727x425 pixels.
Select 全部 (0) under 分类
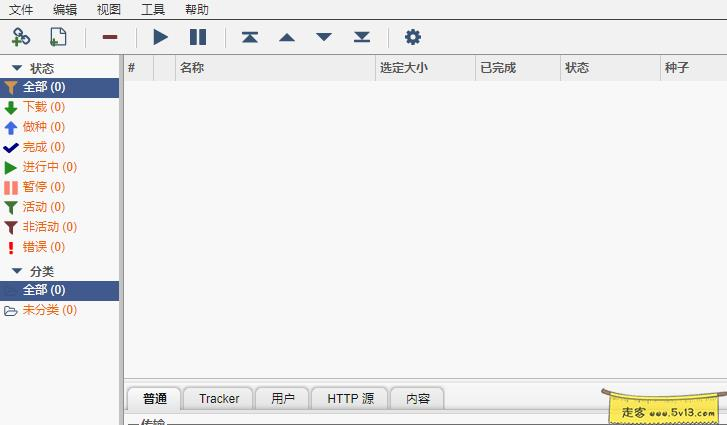[59, 290]
